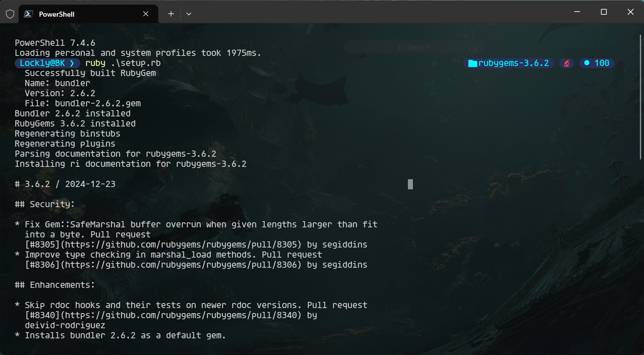Click the 'deivid-rodriguez' author name
Screen dimensions: 644x355
coord(65,326)
